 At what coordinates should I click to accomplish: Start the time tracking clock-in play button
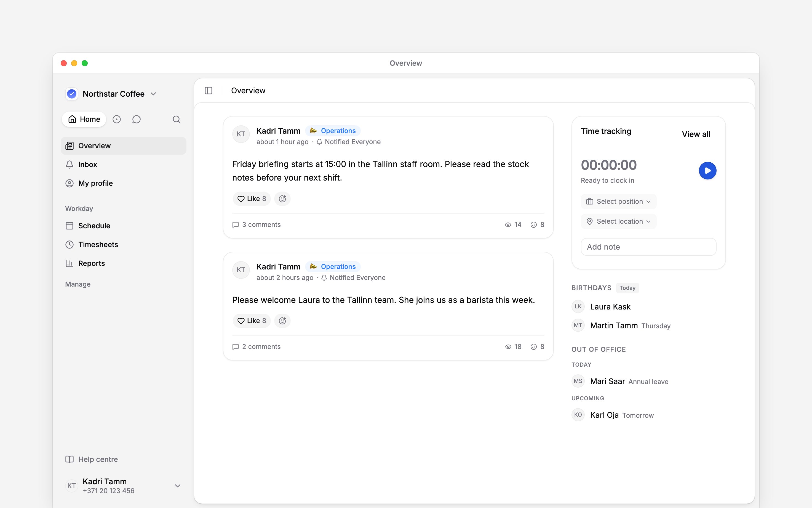click(x=708, y=171)
